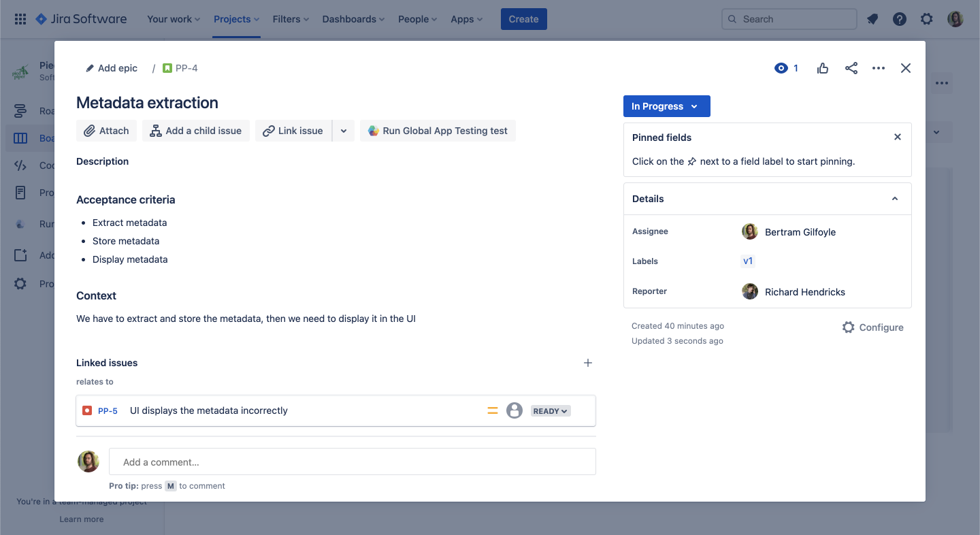Click the v1 label tag

point(748,261)
